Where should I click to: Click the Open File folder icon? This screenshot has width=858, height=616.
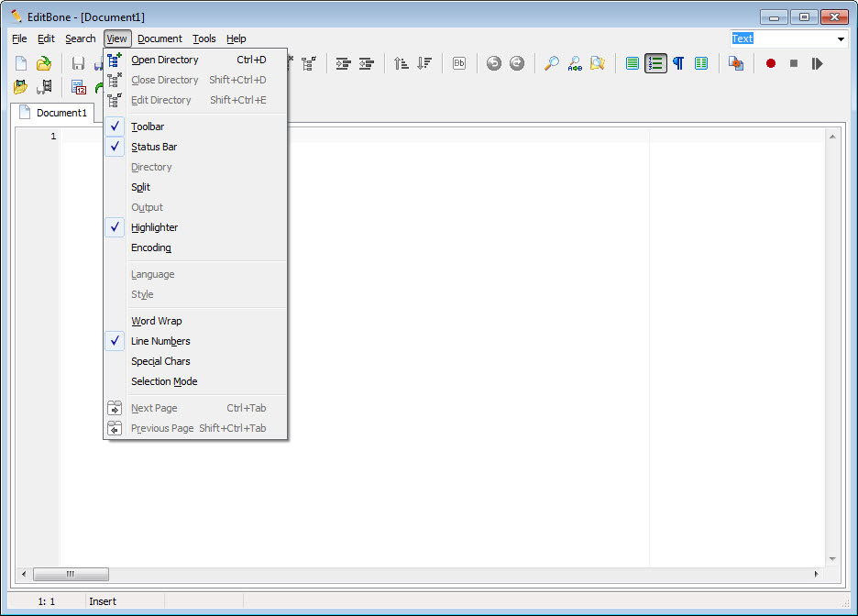click(x=44, y=63)
